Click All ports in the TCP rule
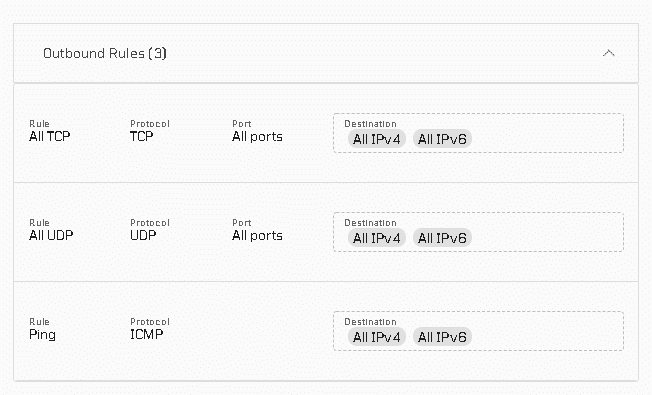 point(257,136)
